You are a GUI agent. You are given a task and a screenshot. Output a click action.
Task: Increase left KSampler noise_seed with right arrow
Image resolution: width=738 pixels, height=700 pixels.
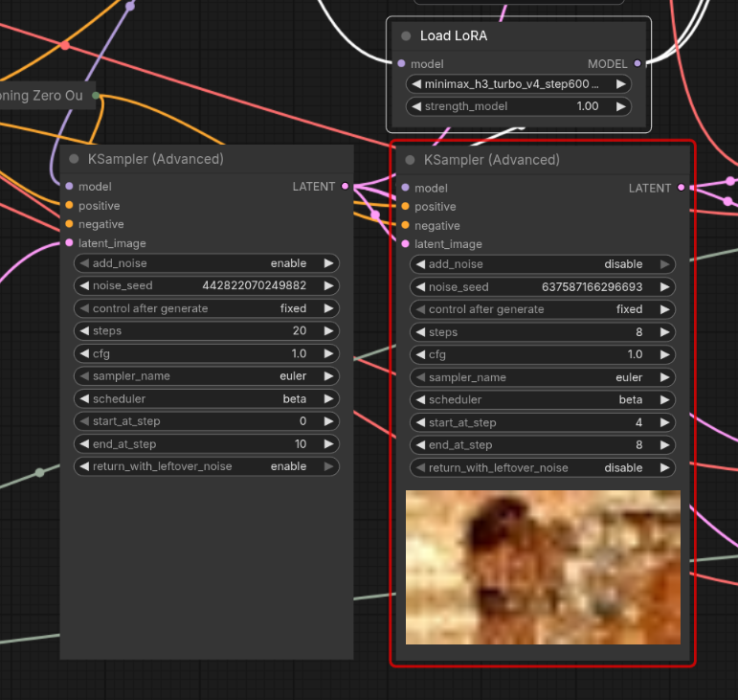[328, 285]
